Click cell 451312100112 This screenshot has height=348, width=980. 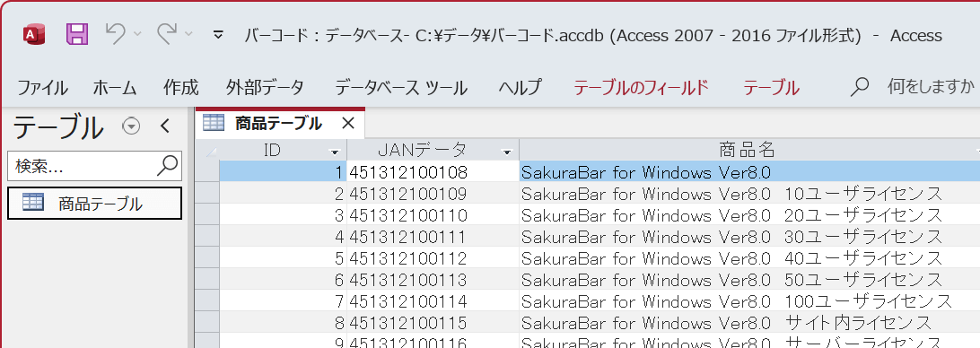[x=433, y=257]
